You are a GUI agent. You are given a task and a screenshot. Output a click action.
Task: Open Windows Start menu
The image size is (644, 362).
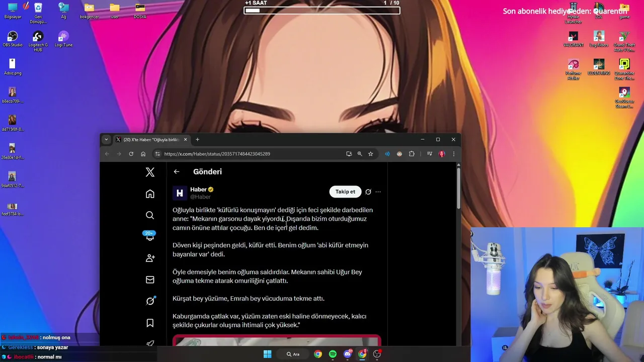pos(267,354)
